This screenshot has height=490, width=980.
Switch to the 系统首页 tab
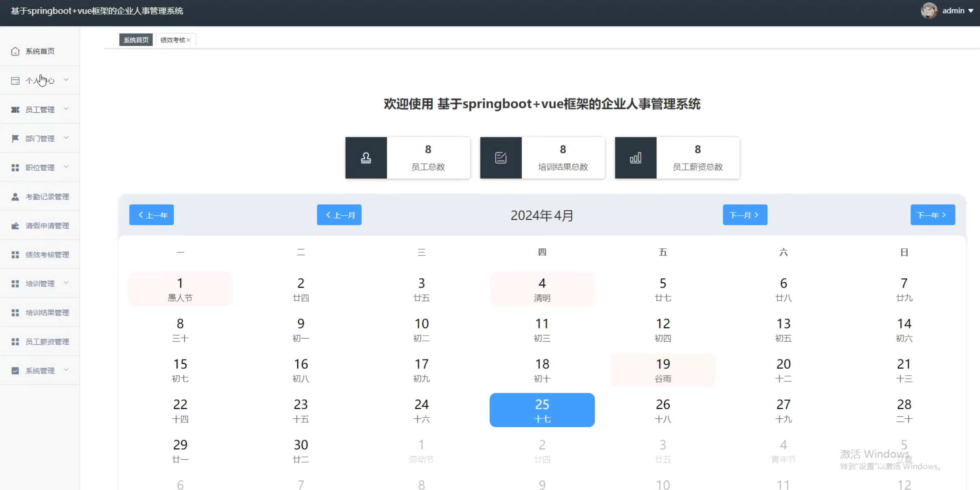(136, 40)
